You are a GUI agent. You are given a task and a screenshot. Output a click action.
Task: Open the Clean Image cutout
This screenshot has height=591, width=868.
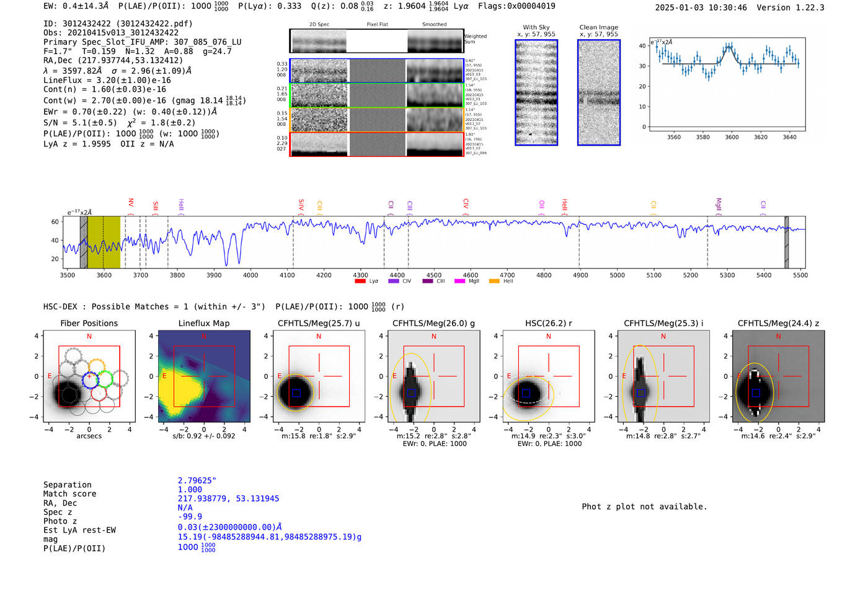pyautogui.click(x=599, y=92)
